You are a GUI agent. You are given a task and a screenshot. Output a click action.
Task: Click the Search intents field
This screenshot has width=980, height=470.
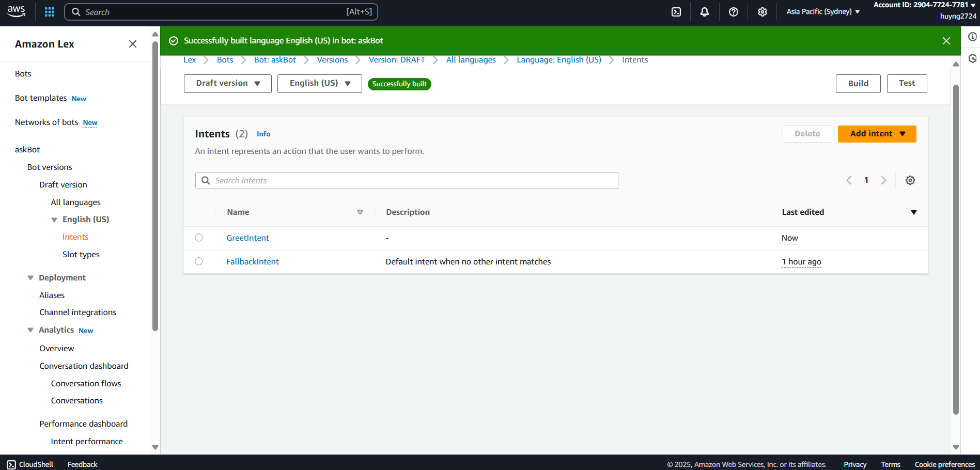point(407,180)
